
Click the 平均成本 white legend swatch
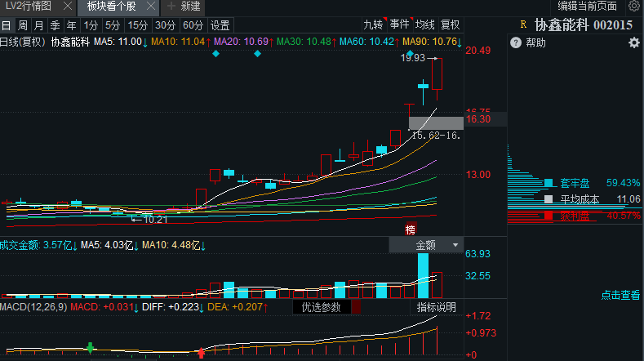(x=549, y=199)
